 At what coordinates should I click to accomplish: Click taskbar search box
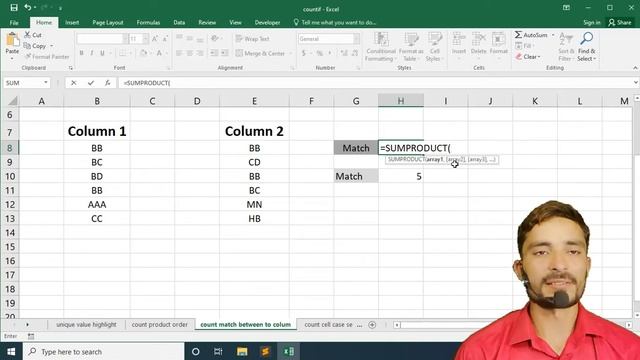[104, 351]
